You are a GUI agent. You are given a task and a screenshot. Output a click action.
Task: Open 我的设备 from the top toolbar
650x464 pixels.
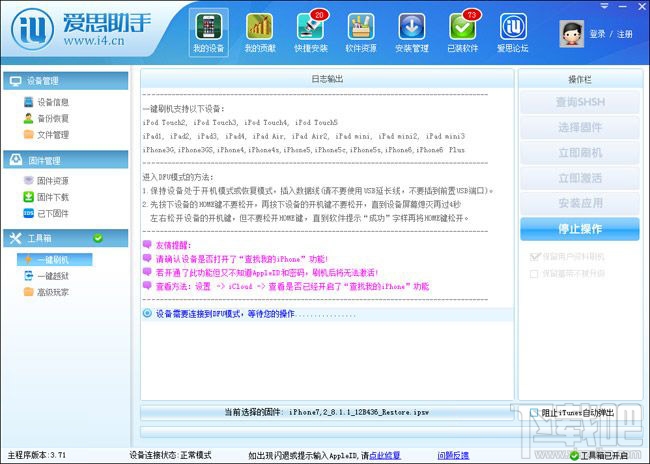(209, 32)
